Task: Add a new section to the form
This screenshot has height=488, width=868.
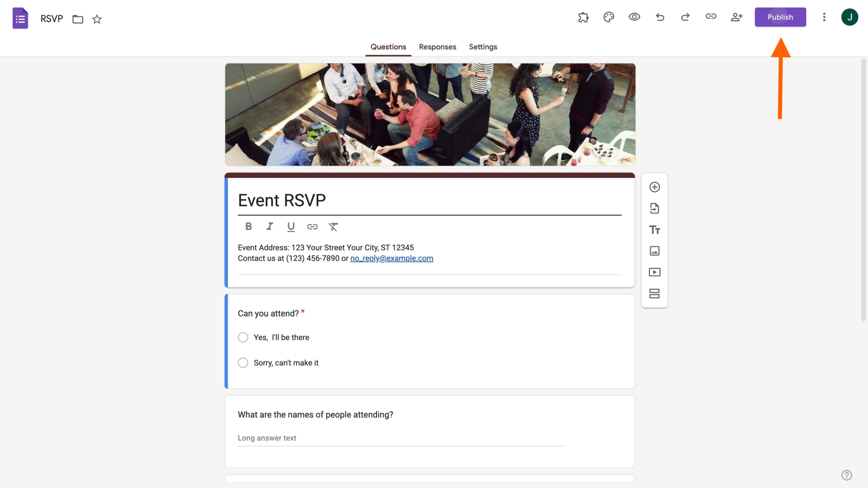Action: pos(654,293)
